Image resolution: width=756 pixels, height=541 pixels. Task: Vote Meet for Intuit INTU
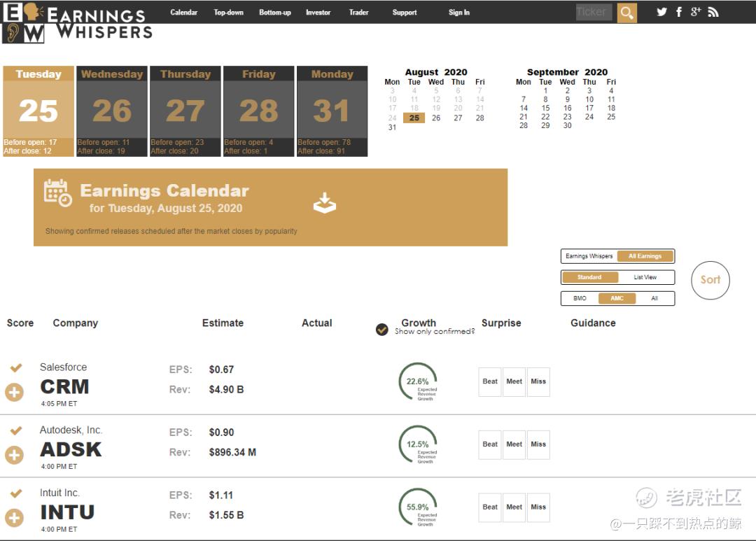point(514,507)
